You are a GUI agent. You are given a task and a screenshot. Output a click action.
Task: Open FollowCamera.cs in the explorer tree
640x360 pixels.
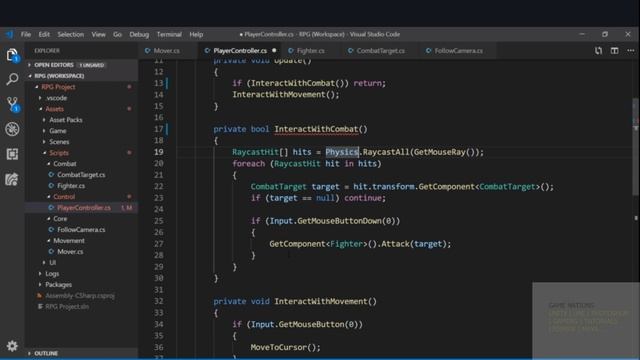81,230
